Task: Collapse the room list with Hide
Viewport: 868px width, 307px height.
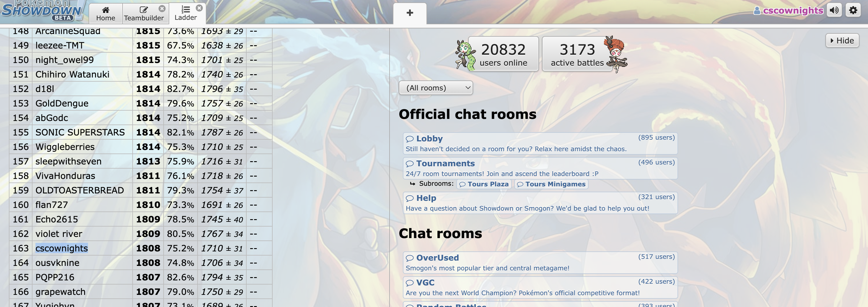Action: point(842,41)
